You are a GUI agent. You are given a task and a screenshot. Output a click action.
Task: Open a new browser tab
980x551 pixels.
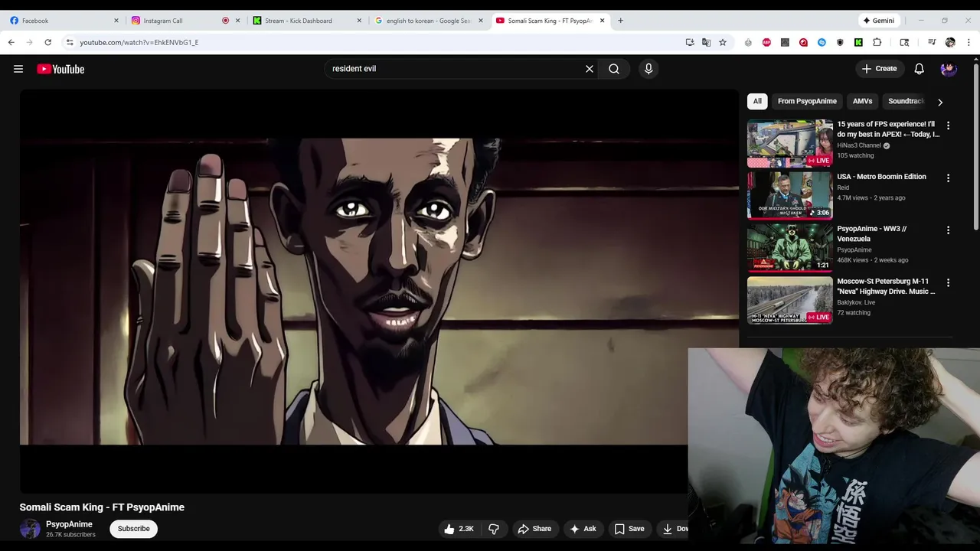620,21
